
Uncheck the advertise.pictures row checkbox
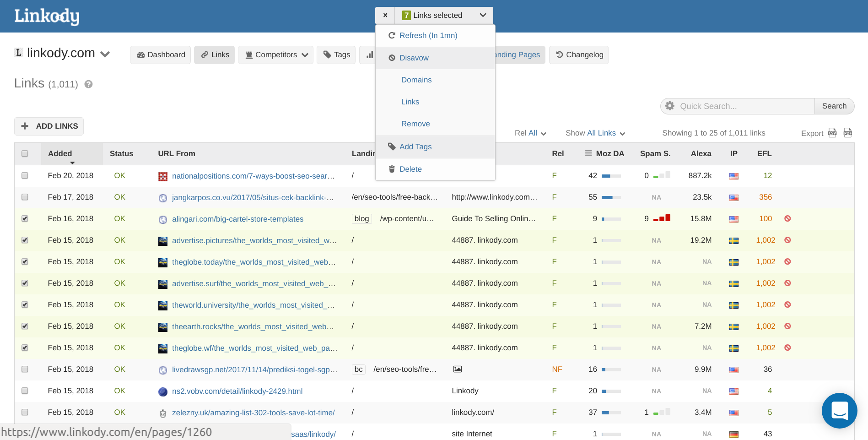(x=25, y=240)
